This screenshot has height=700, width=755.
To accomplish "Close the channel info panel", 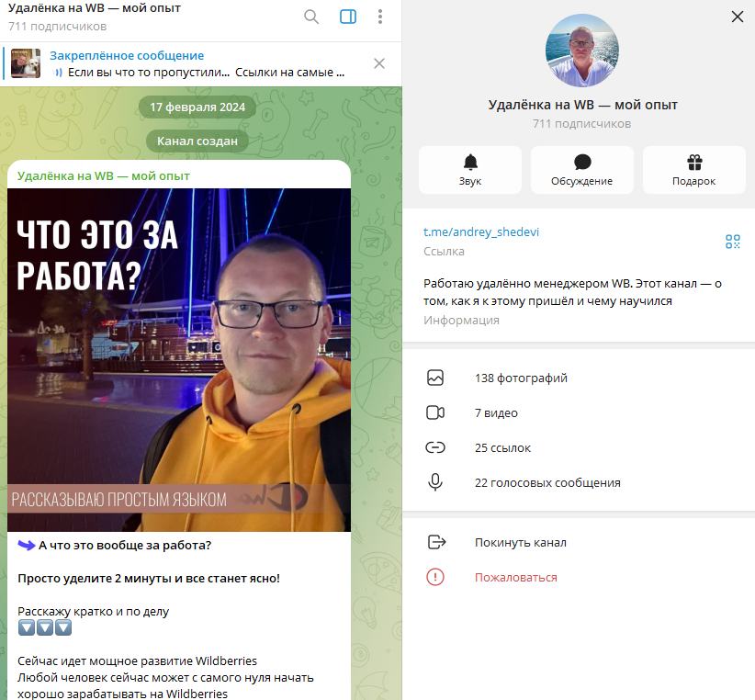I will (x=737, y=17).
